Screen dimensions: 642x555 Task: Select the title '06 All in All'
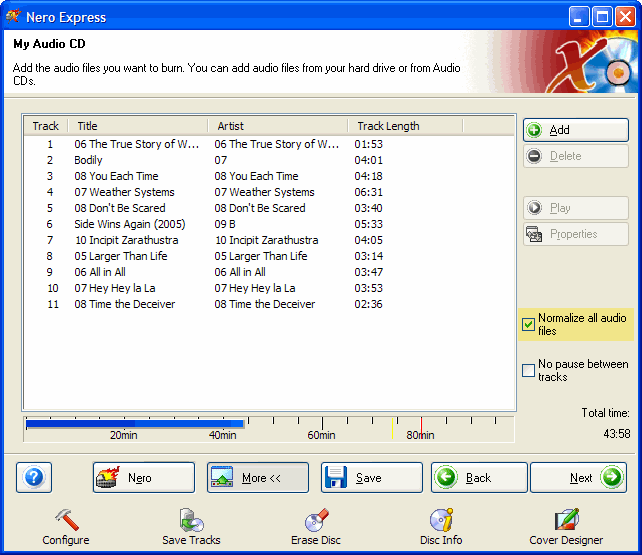pos(100,272)
